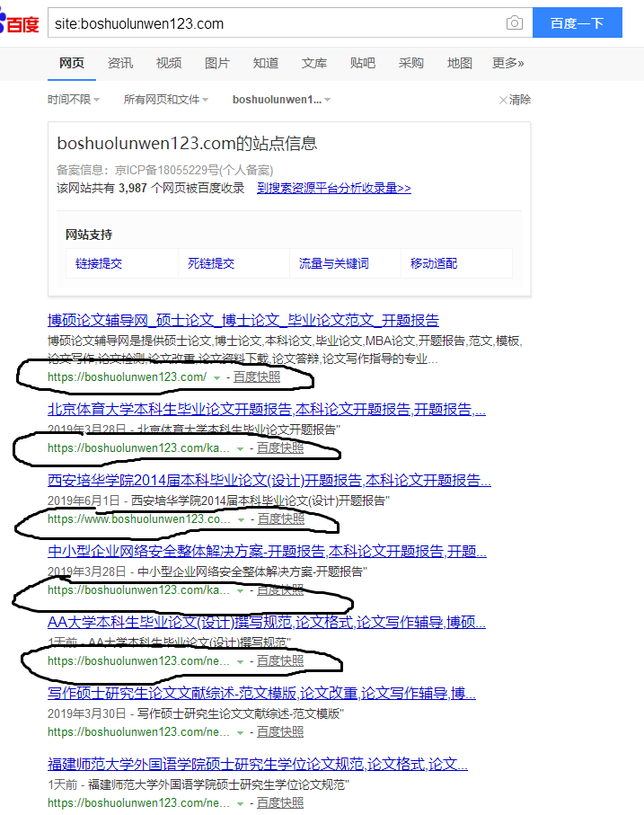This screenshot has width=644, height=815.
Task: Click the 3,987 indexed pages count
Action: pyautogui.click(x=132, y=188)
